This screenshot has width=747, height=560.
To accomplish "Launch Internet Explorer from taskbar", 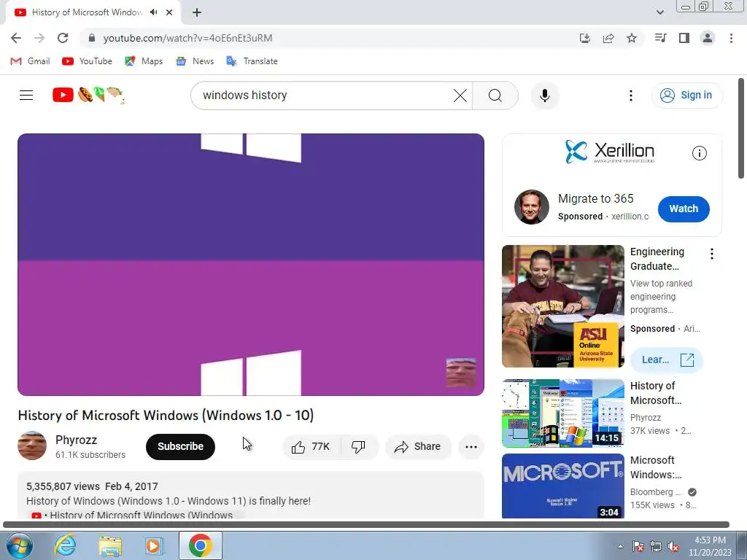I will [65, 545].
